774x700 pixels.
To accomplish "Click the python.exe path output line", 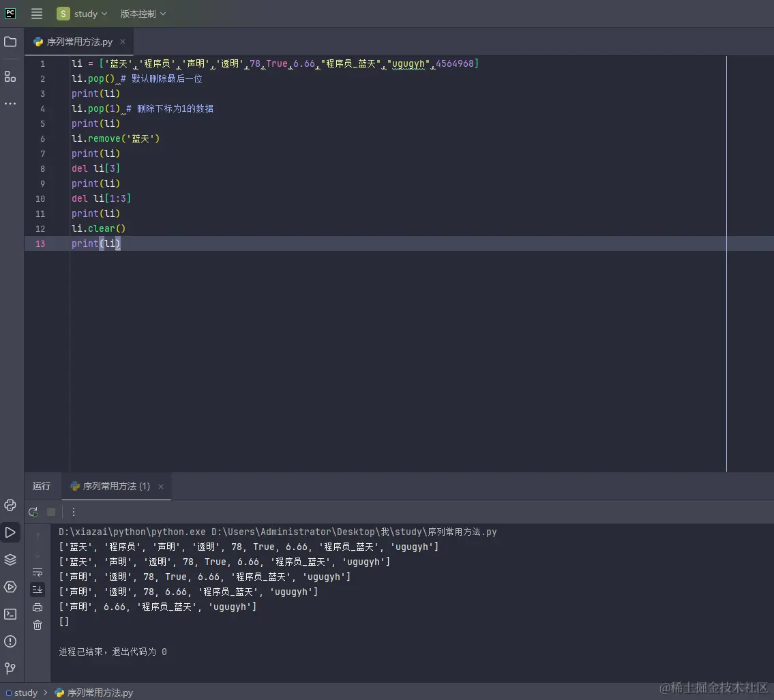I will [x=278, y=532].
